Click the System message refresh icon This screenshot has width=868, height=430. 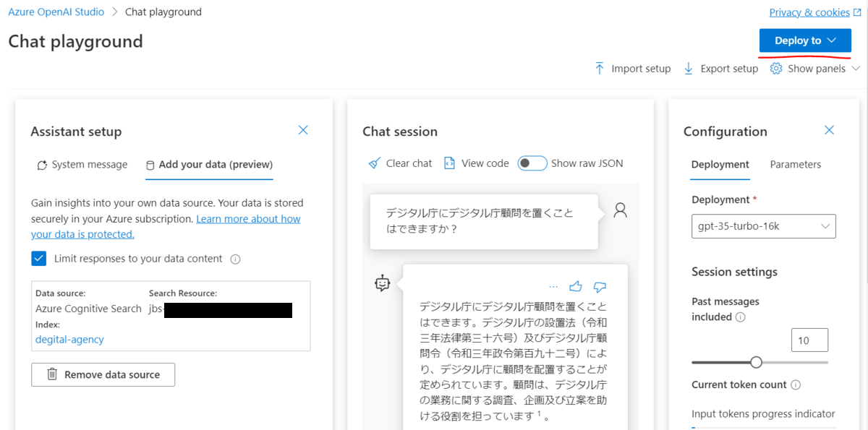(x=43, y=165)
